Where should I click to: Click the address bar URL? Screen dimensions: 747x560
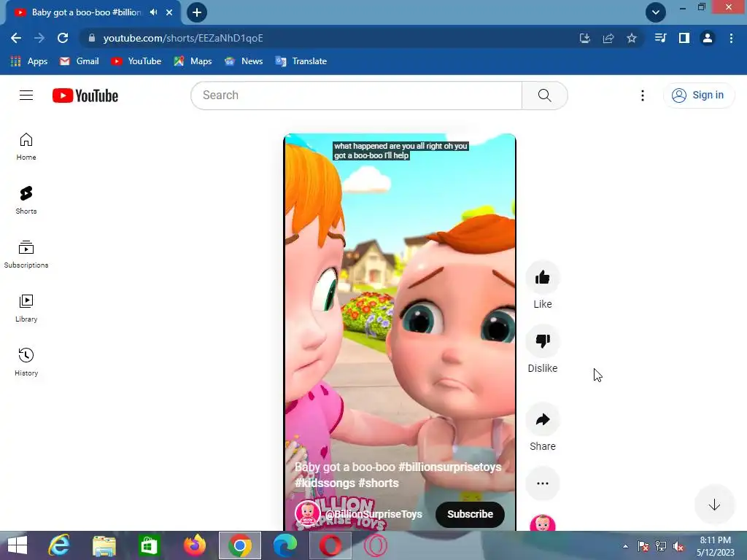point(183,38)
